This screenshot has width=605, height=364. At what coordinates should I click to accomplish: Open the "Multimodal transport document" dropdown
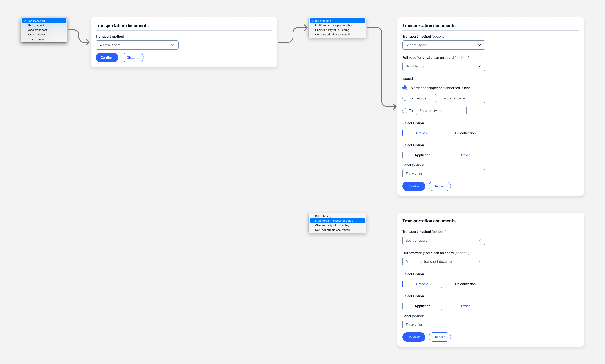(443, 261)
